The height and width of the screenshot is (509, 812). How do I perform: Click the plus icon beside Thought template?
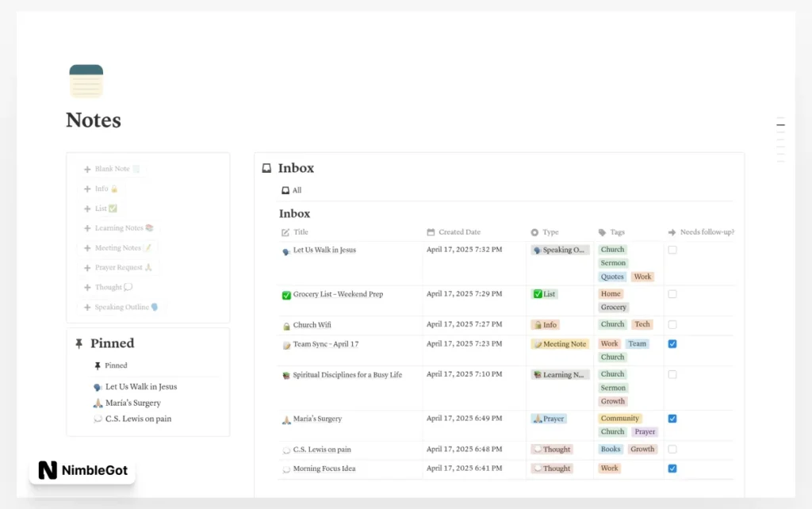click(x=87, y=287)
